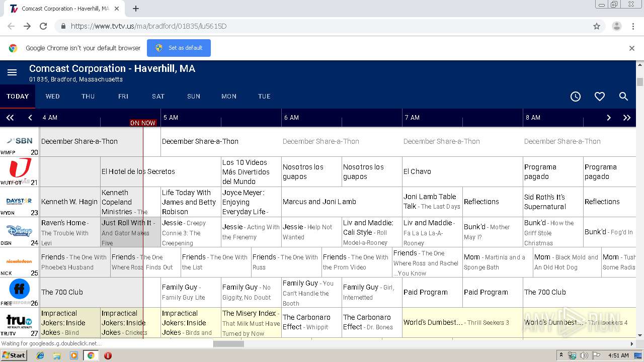Reload the page in Chrome
The image size is (644, 362).
point(43,26)
